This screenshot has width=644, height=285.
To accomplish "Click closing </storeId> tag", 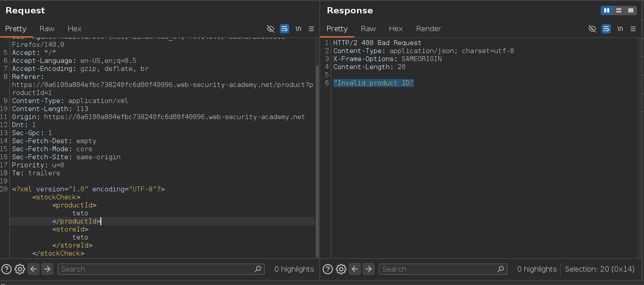I will [72, 245].
